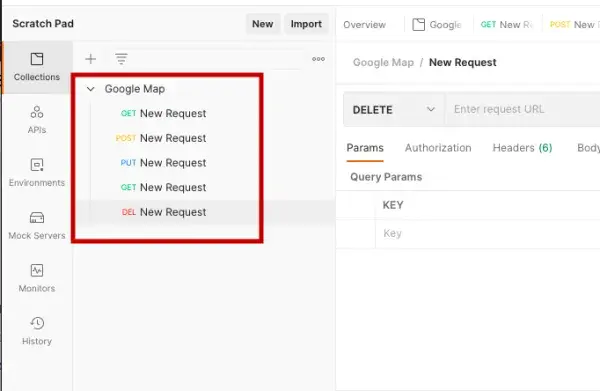Viewport: 600px width, 391px height.
Task: Open the Environments sidebar section
Action: tap(37, 173)
